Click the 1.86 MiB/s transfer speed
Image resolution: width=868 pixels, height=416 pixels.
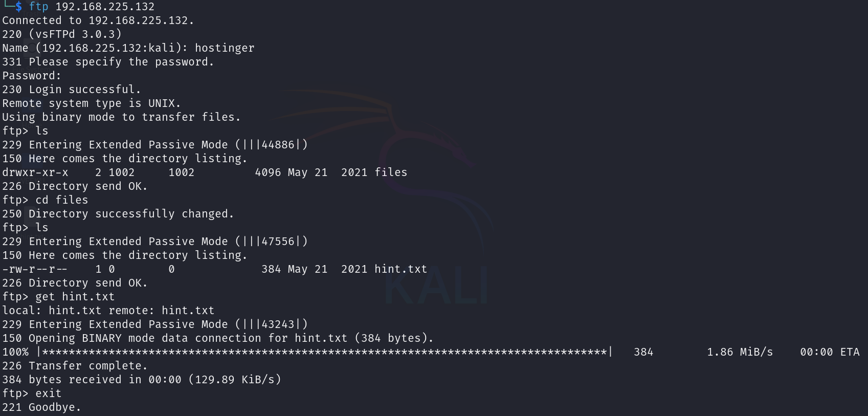pos(740,352)
